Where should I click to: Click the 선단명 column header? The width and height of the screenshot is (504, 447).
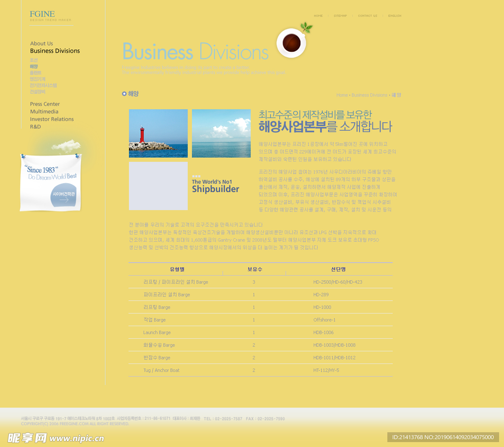click(x=339, y=269)
